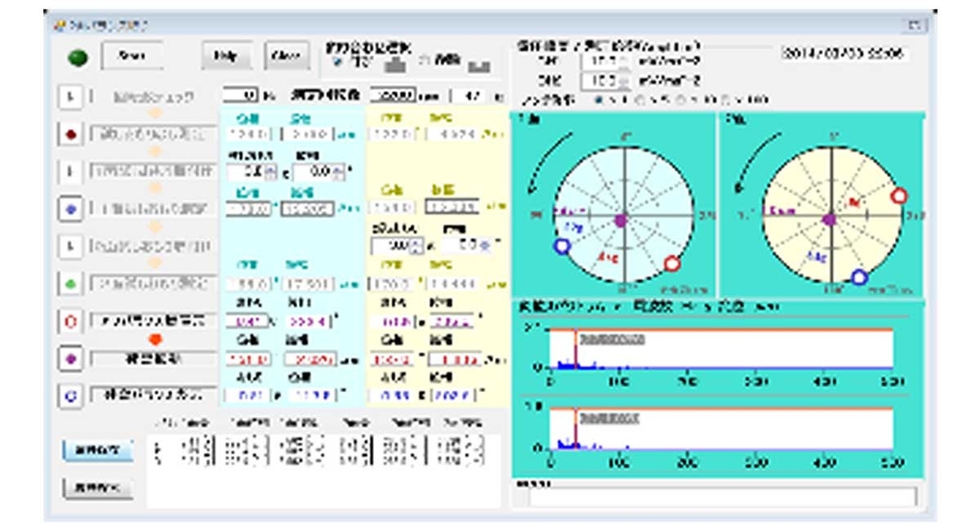This screenshot has height=531, width=980.
Task: Click the Start button beside the green lamp
Action: tap(132, 56)
